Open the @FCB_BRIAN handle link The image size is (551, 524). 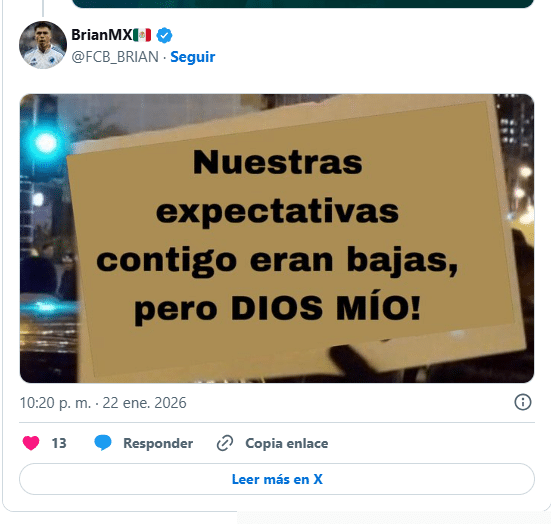pos(115,57)
